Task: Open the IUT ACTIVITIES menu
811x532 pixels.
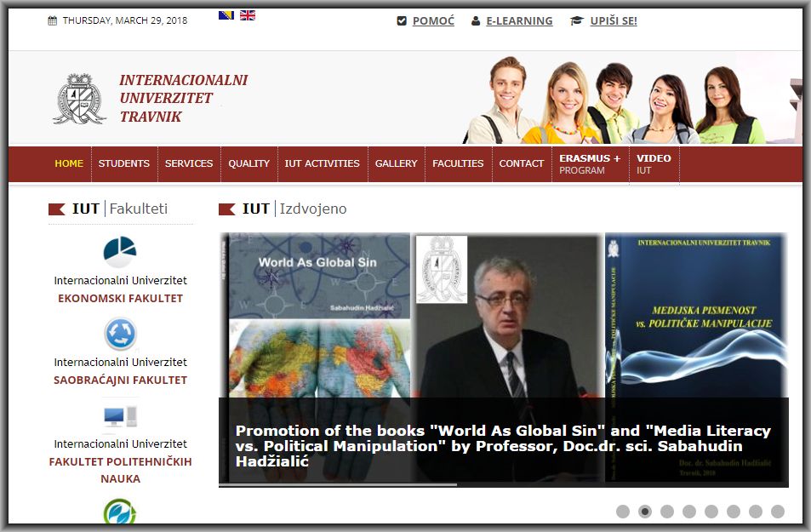Action: 322,163
